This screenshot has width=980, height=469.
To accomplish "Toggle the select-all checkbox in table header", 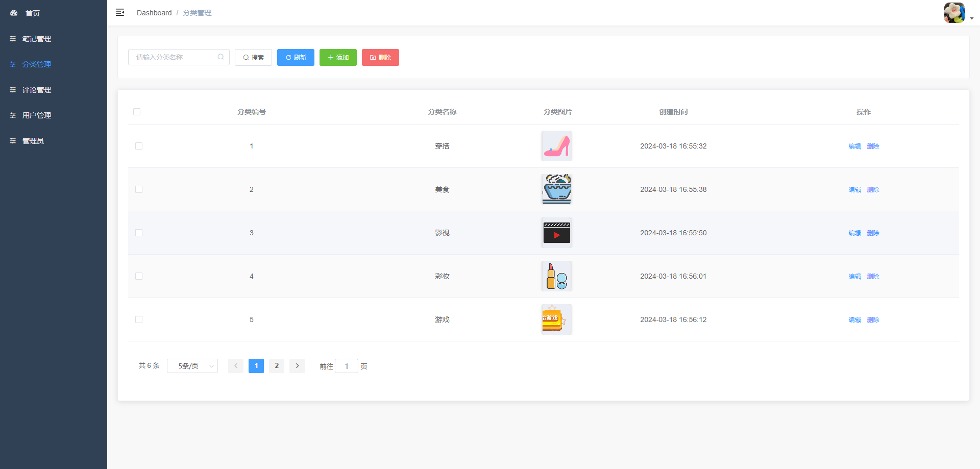I will pos(137,112).
